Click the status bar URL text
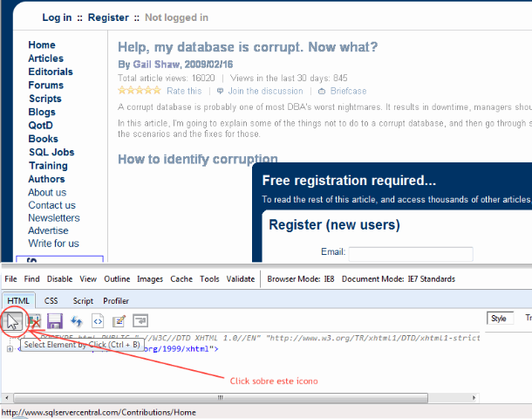532x419 pixels. click(99, 412)
